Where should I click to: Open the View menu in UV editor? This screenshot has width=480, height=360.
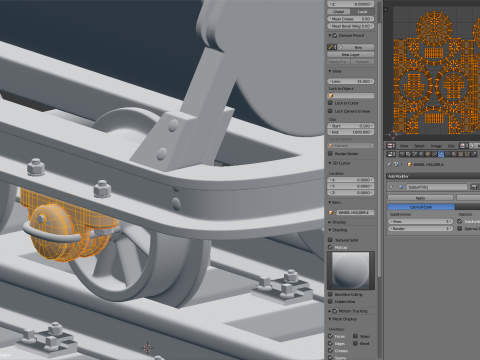[404, 146]
